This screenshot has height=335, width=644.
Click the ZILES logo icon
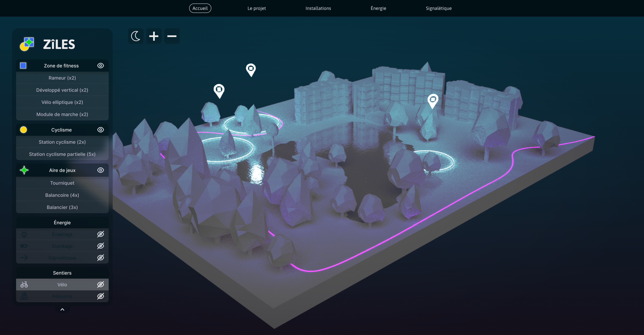[27, 44]
